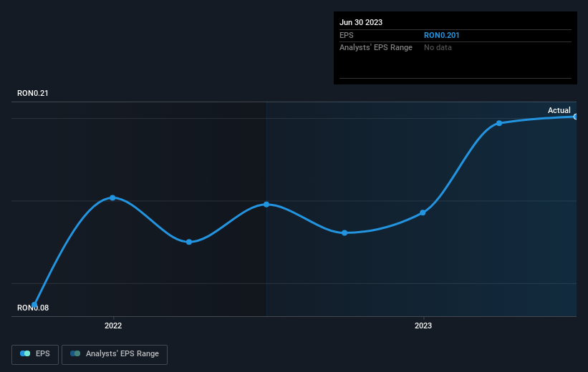The height and width of the screenshot is (372, 588).
Task: Select the EPS point below the Actual label
Action: pos(499,123)
